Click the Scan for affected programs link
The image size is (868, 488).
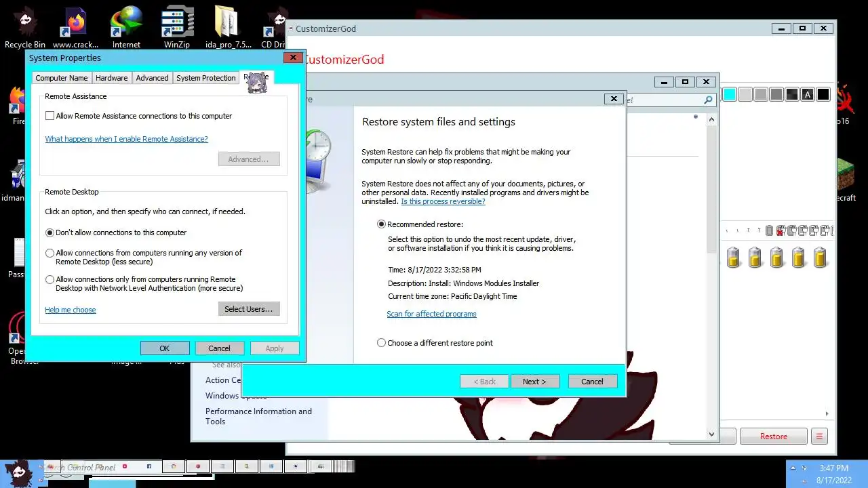pos(431,314)
